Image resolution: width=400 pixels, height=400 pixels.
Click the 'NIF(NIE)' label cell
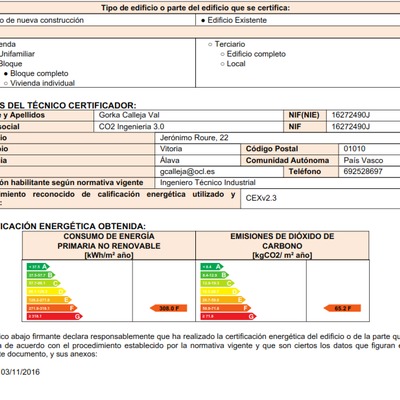pos(304,115)
